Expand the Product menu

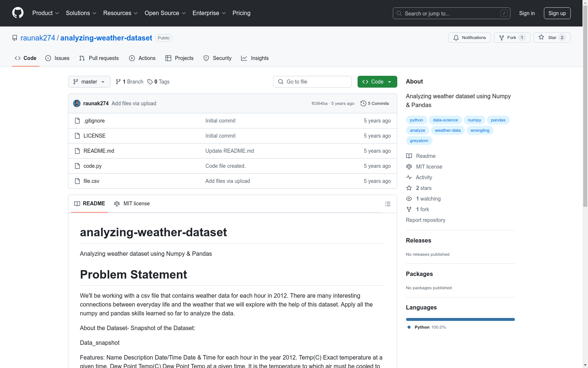(46, 13)
